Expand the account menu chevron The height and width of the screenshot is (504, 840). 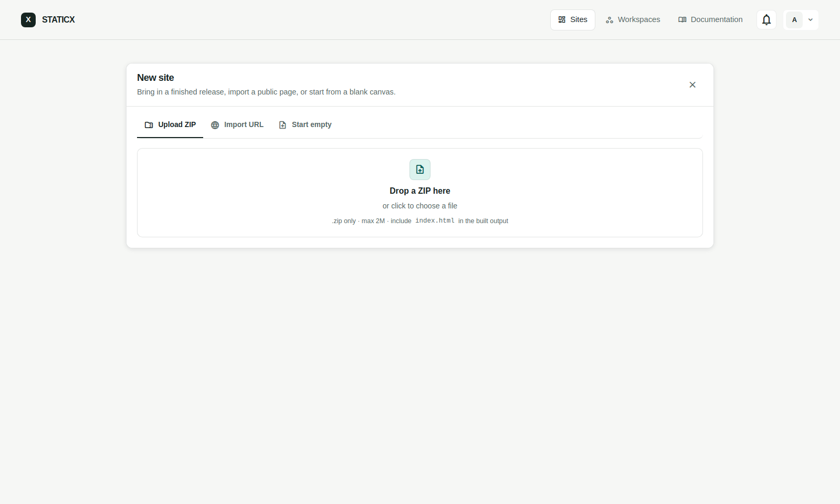click(x=811, y=20)
